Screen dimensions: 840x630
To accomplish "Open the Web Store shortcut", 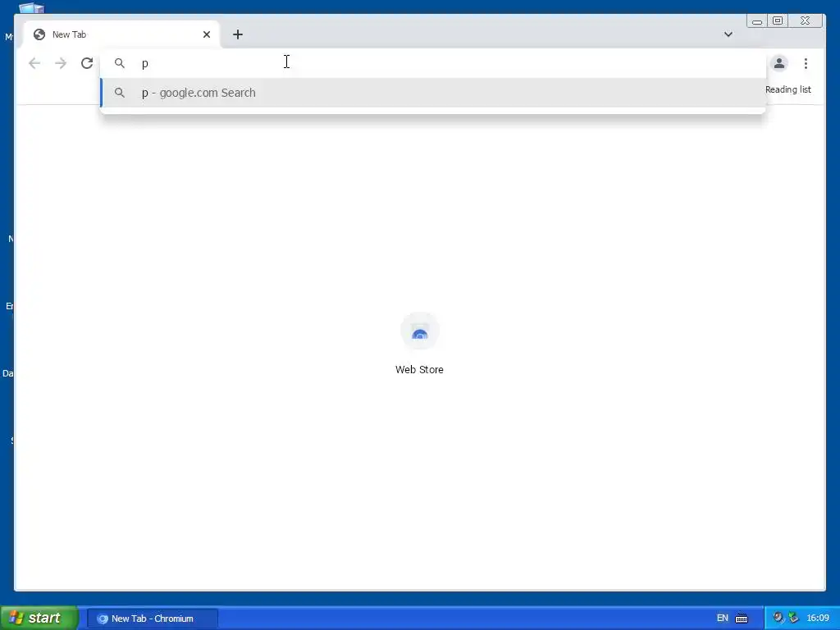I will pyautogui.click(x=419, y=344).
